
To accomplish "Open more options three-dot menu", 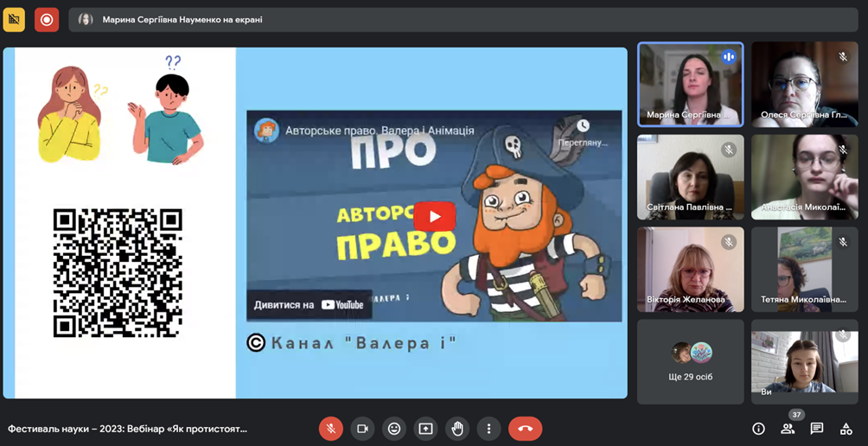I will coord(488,428).
